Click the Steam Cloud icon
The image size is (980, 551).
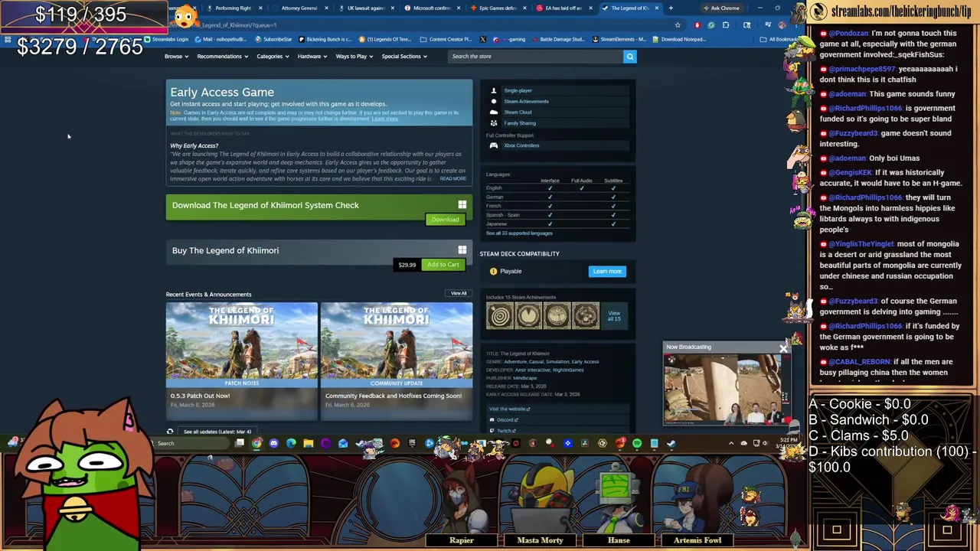pos(493,112)
